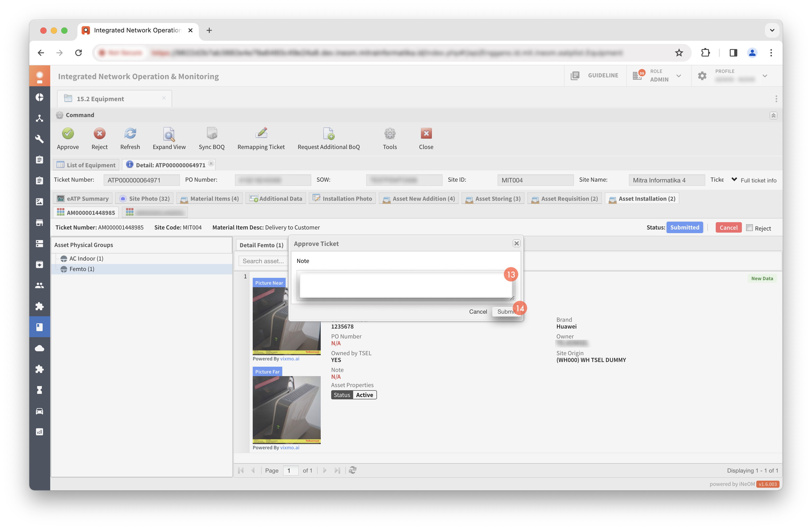Click the Submitted status badge
The height and width of the screenshot is (529, 812).
click(684, 228)
